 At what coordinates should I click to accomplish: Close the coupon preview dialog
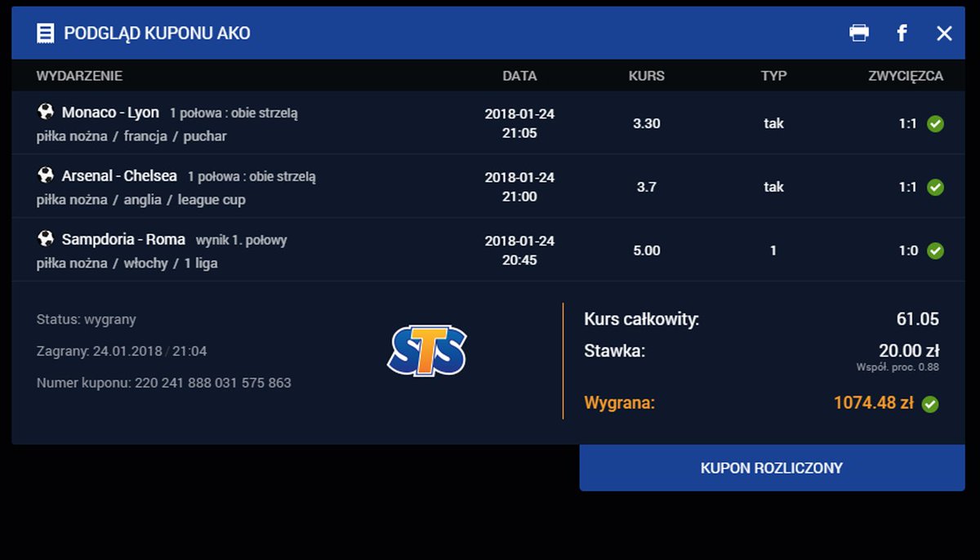944,33
